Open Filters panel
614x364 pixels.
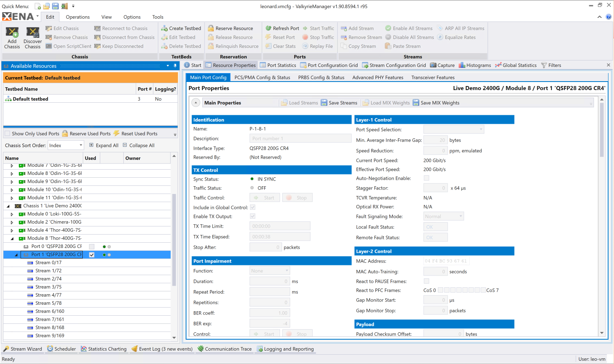pyautogui.click(x=551, y=65)
